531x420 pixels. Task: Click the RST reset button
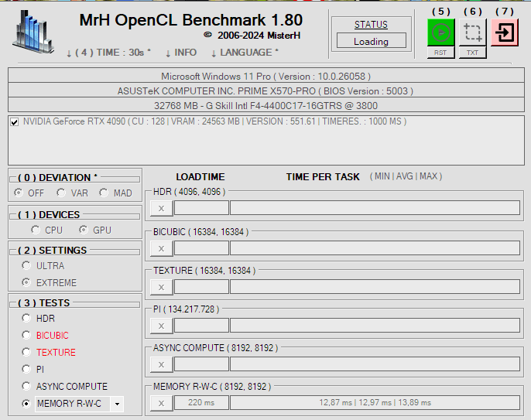440,53
